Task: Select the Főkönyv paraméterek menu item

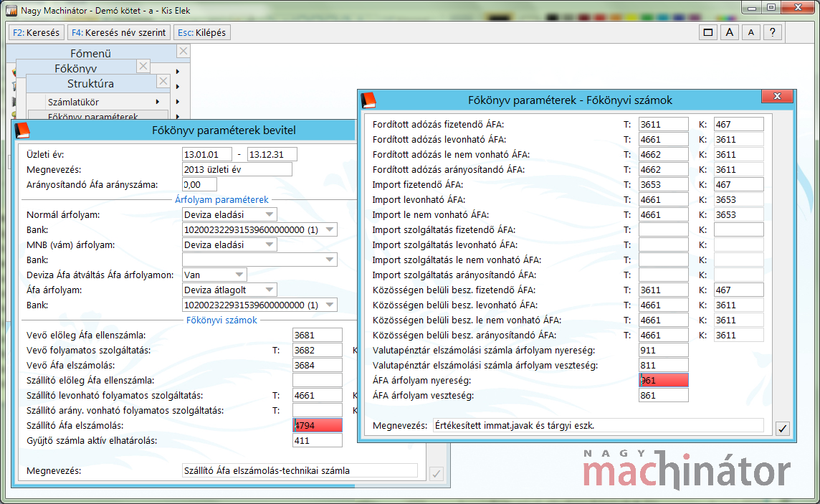Action: 97,115
